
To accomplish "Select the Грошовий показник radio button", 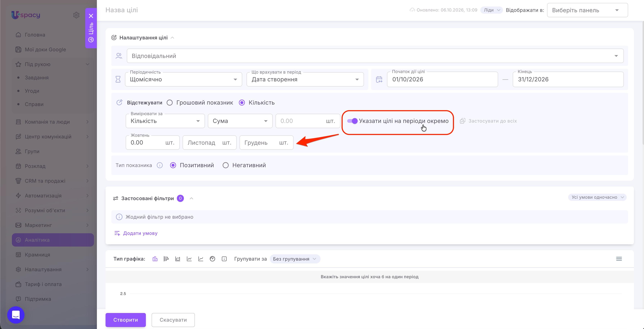I will (x=170, y=103).
